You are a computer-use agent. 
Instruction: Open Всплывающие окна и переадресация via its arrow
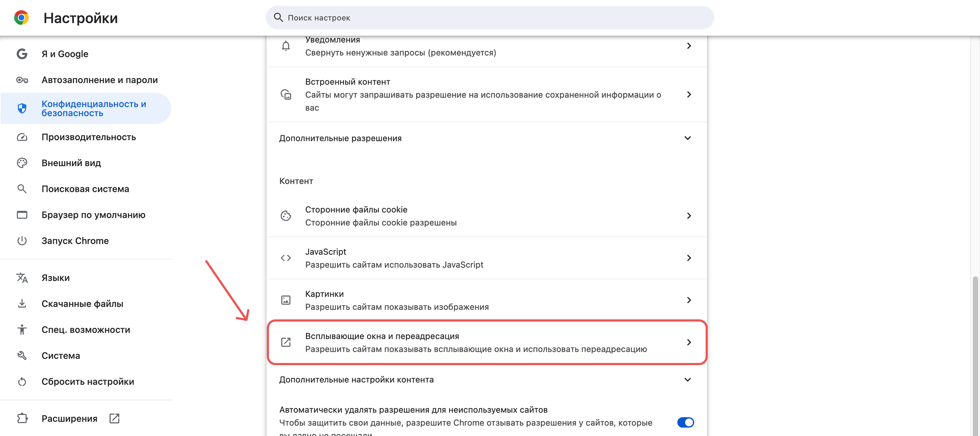689,342
